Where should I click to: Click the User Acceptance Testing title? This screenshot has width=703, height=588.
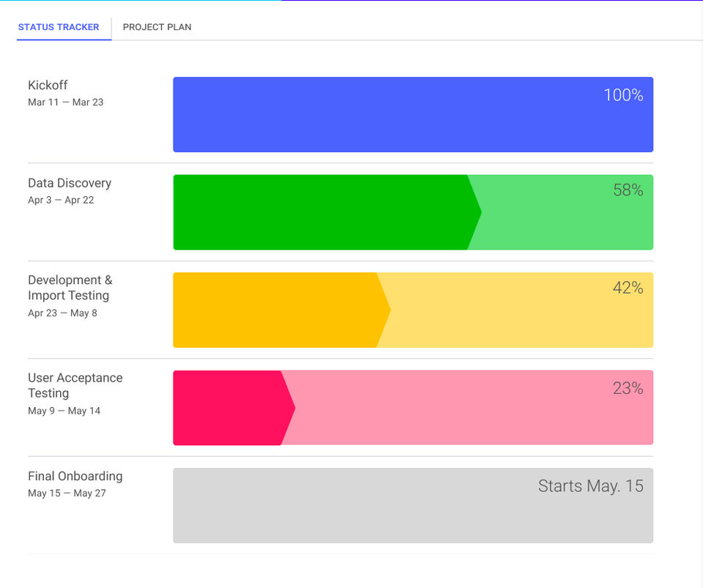75,385
